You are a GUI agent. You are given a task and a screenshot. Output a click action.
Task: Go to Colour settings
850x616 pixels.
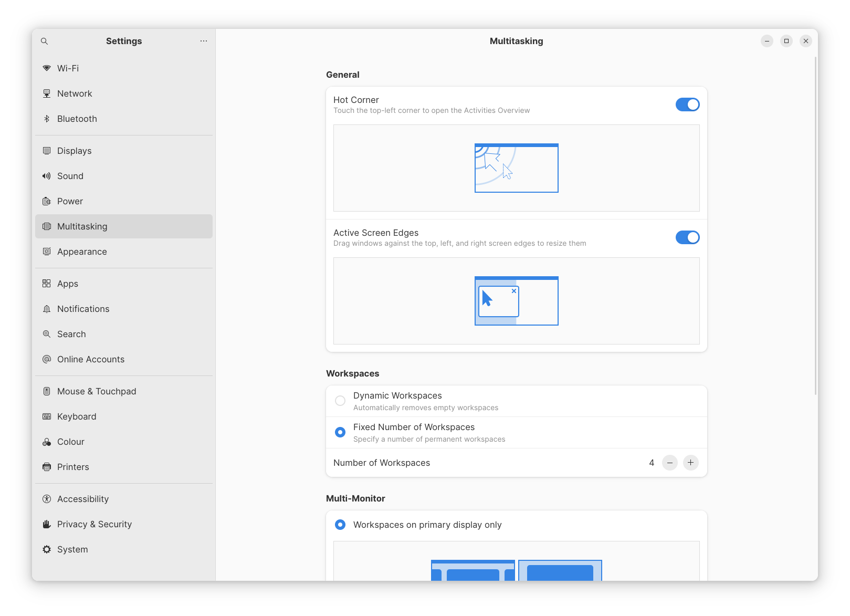[x=124, y=442]
